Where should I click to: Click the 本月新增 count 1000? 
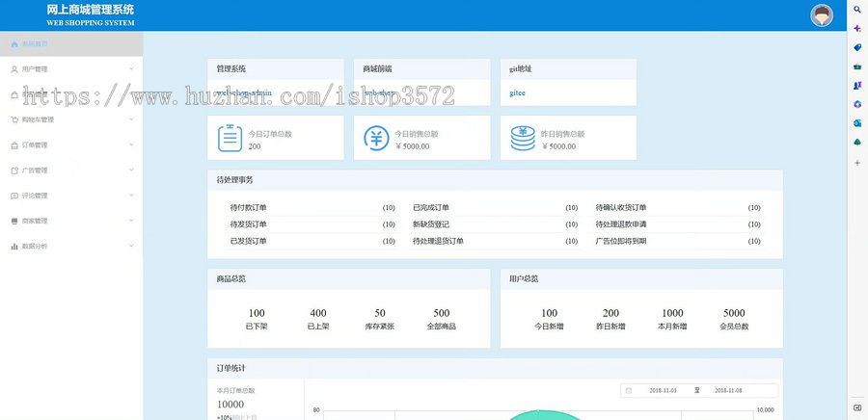coord(672,313)
